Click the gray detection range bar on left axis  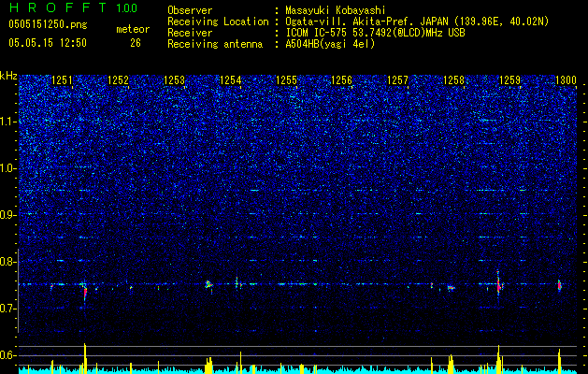coord(18,290)
